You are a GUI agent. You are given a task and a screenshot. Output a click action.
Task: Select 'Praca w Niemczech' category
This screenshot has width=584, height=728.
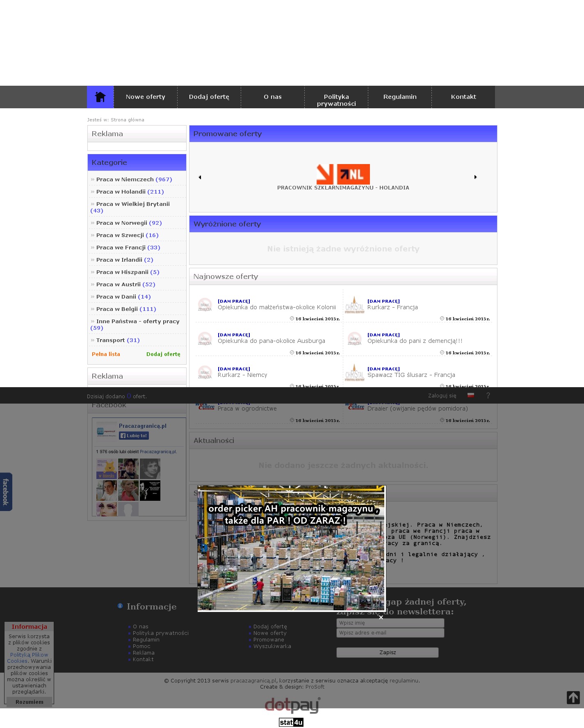(125, 179)
